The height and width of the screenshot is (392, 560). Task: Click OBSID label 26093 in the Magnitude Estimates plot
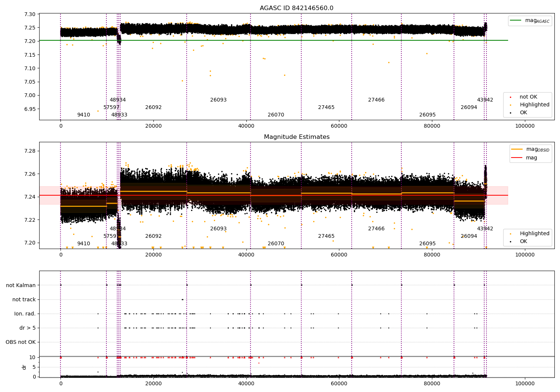coord(218,229)
